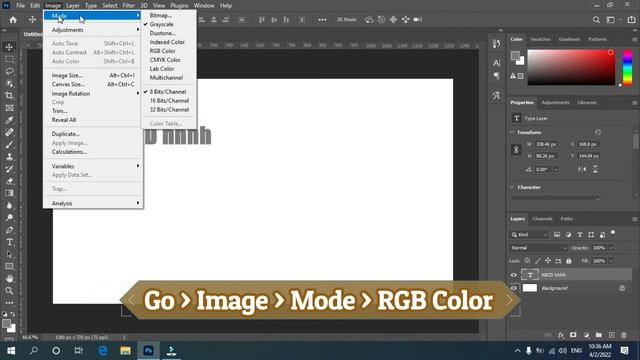This screenshot has height=360, width=640.
Task: Open the Kind filter dropdown
Action: (x=529, y=235)
